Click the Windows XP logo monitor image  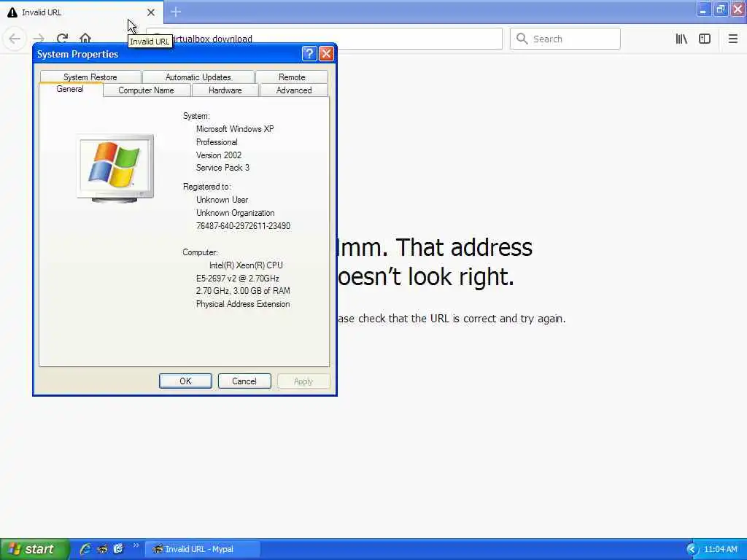(115, 168)
